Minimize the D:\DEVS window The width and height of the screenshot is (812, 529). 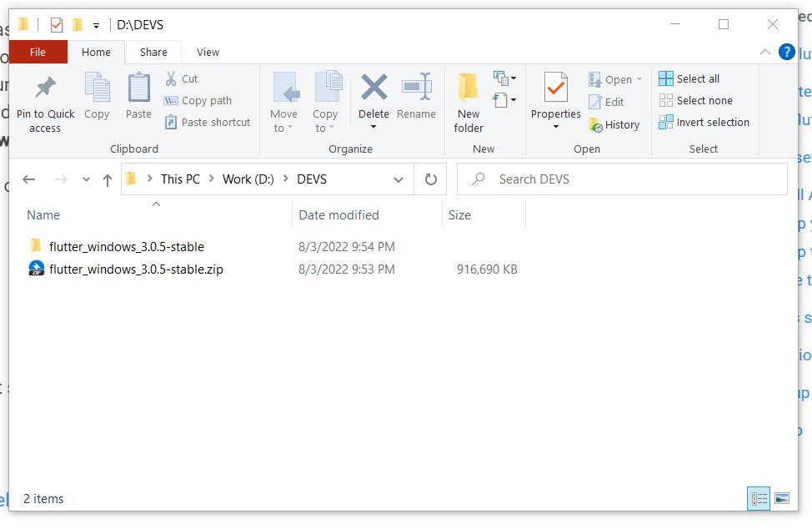coord(675,24)
